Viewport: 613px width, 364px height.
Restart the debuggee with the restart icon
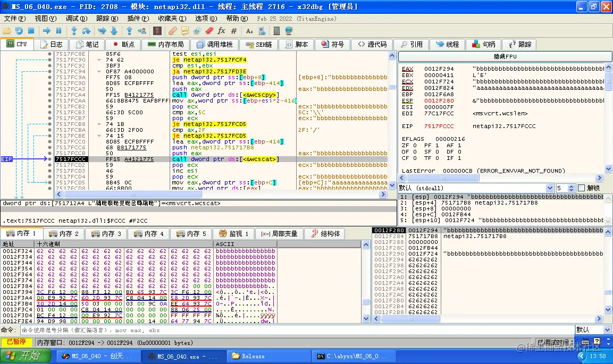(x=19, y=31)
